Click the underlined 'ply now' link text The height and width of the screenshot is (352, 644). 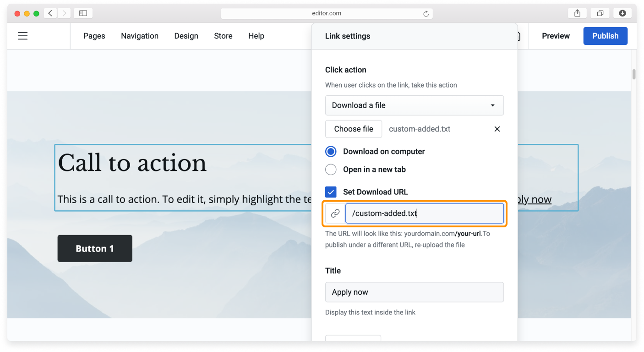(535, 199)
